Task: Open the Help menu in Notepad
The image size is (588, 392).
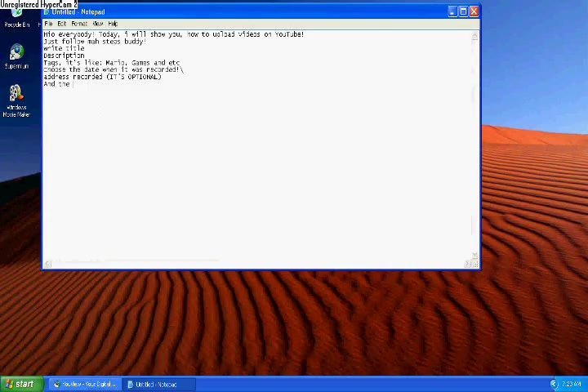Action: (x=113, y=24)
